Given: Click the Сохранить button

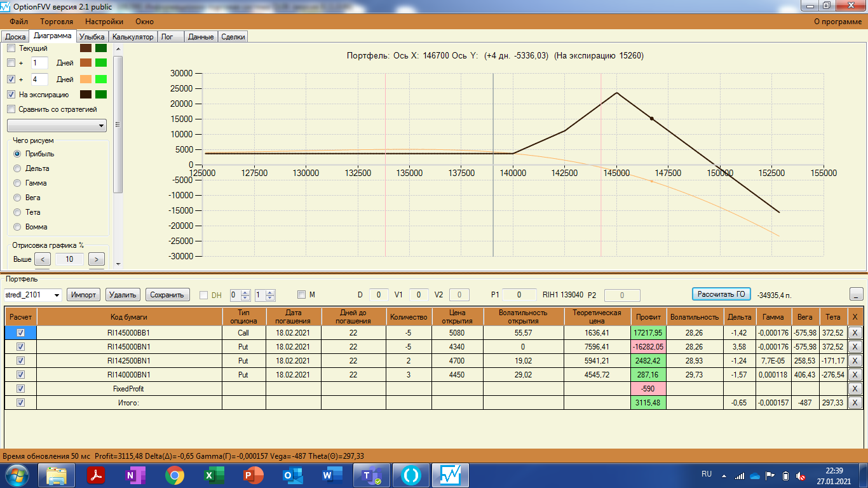Looking at the screenshot, I should pyautogui.click(x=168, y=295).
